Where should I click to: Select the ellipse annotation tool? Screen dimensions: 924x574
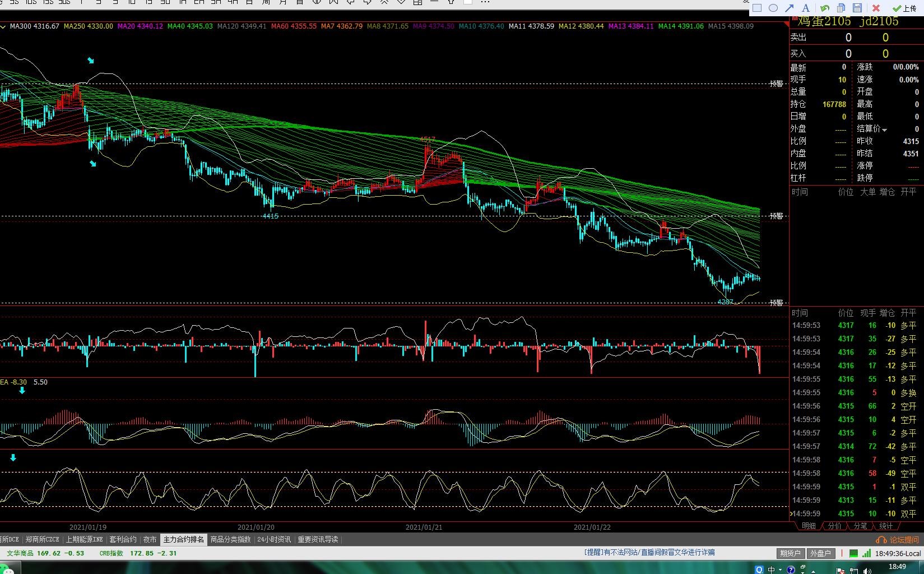(773, 8)
